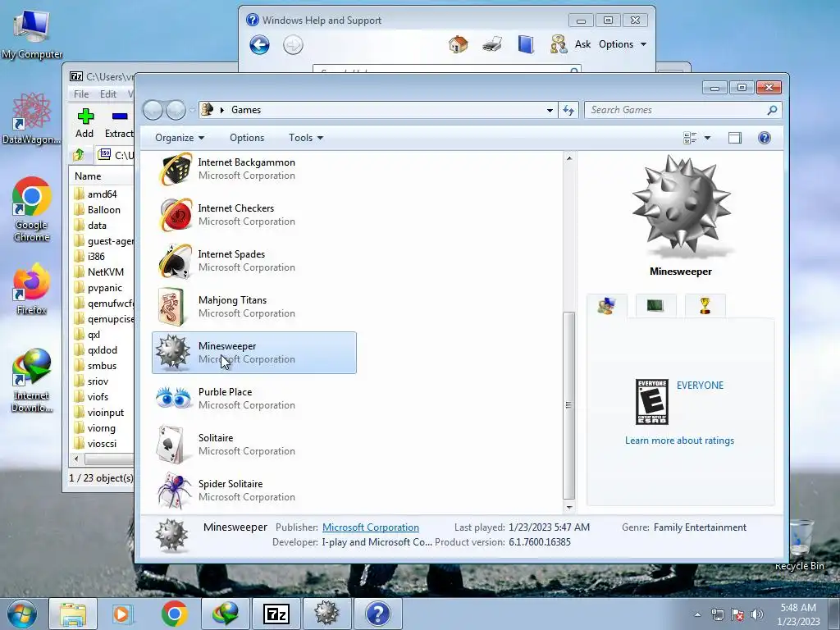Image resolution: width=840 pixels, height=630 pixels.
Task: Click Options in Games toolbar
Action: 247,138
